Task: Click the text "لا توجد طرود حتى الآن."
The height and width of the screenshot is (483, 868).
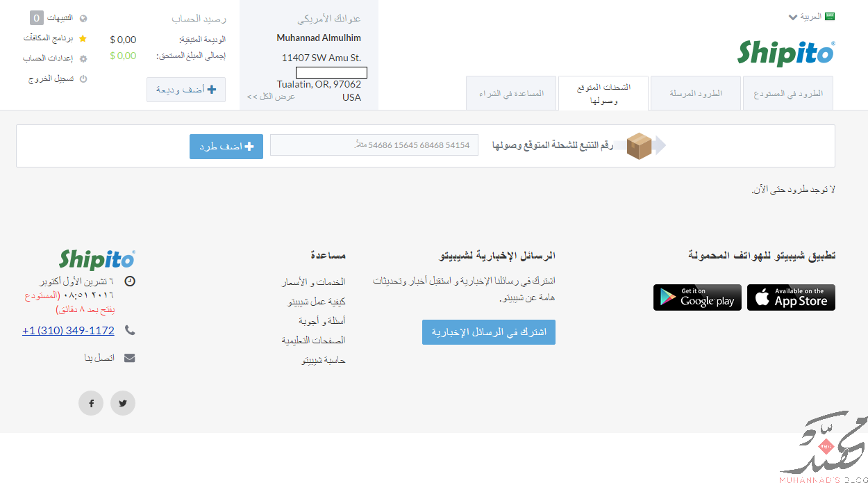Action: pos(794,189)
